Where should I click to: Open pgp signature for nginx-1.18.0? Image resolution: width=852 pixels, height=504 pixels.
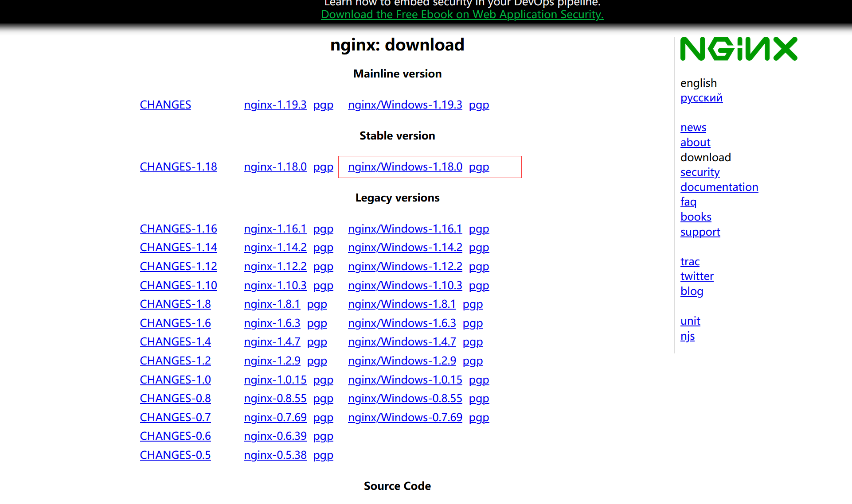pos(323,167)
